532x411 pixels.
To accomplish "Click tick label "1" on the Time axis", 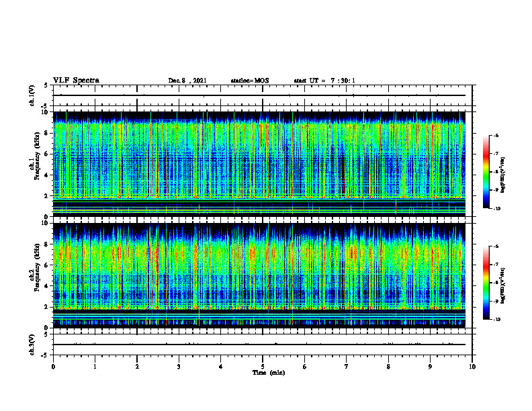I will click(95, 367).
